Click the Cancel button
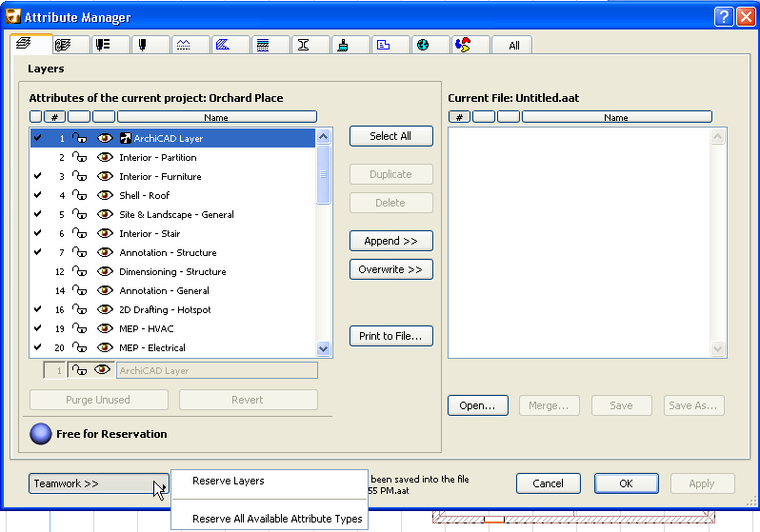The width and height of the screenshot is (760, 532). 549,483
